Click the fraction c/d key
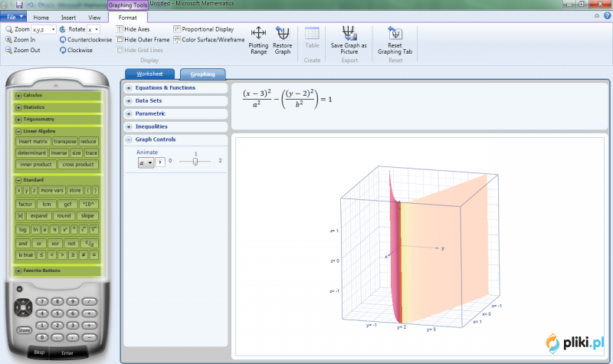The height and width of the screenshot is (364, 613). click(90, 243)
